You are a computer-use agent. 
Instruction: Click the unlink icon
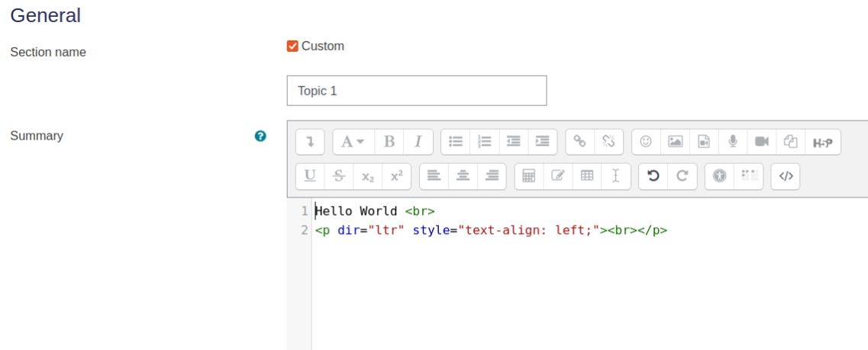[608, 142]
